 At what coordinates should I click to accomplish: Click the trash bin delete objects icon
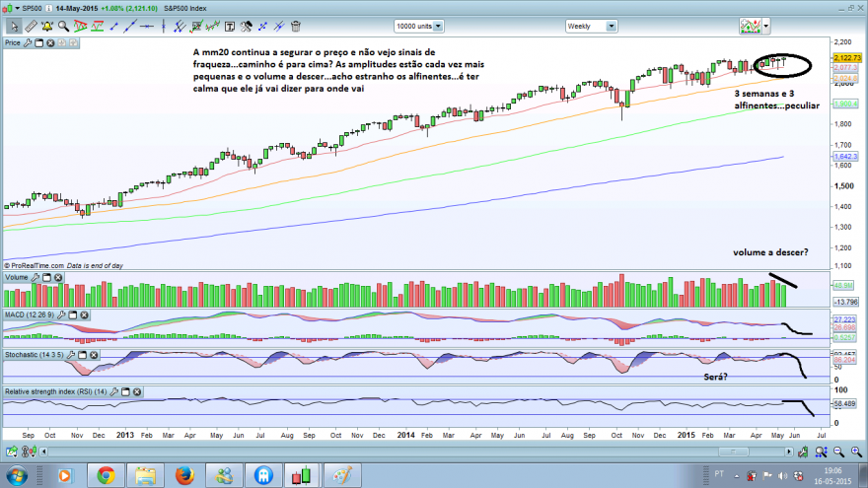pyautogui.click(x=296, y=26)
